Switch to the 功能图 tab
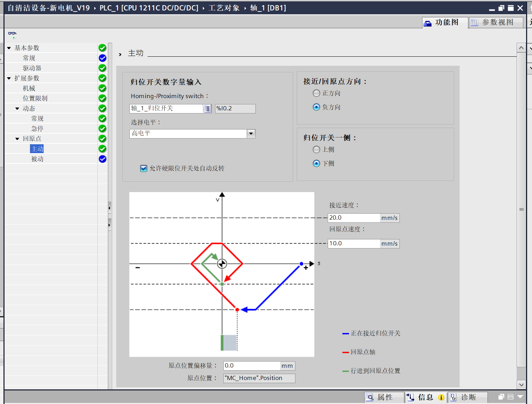The image size is (532, 404). click(445, 23)
